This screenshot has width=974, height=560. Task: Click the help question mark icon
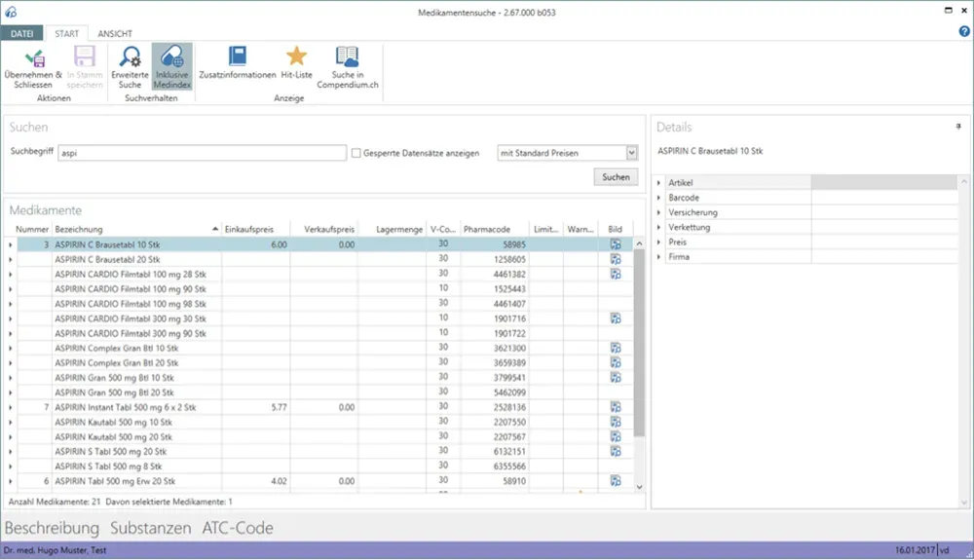[964, 32]
